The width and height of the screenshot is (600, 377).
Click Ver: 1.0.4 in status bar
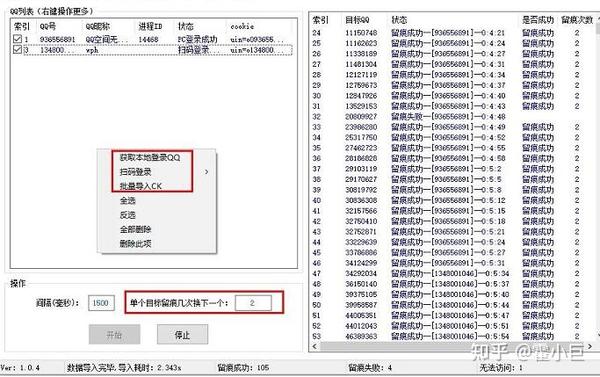(x=20, y=368)
